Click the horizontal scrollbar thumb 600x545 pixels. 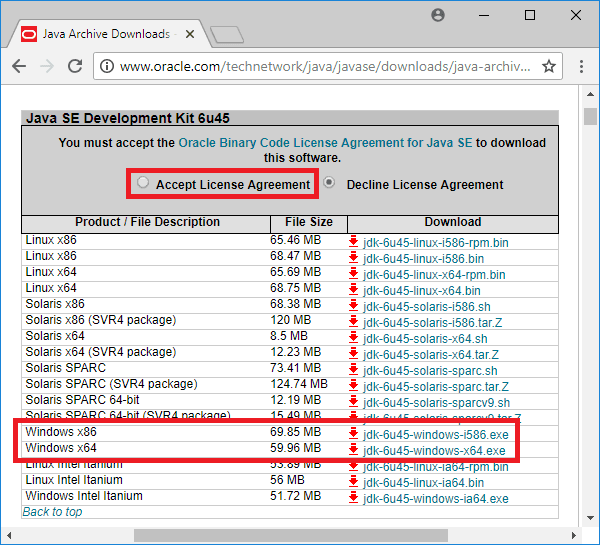291,535
